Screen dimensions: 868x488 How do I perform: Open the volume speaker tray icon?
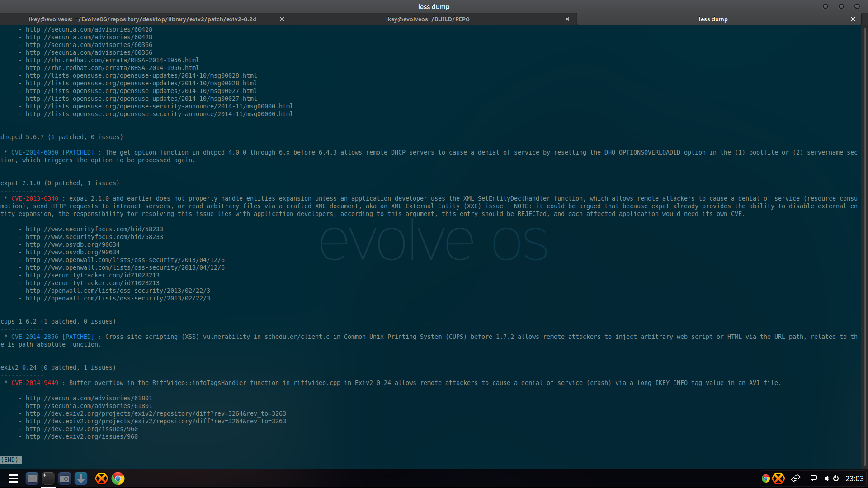pos(826,479)
